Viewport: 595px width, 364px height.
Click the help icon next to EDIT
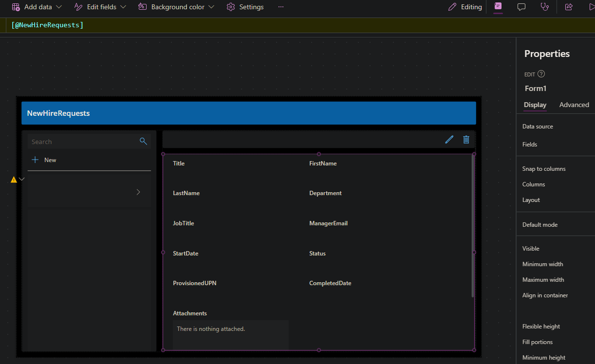pos(541,74)
